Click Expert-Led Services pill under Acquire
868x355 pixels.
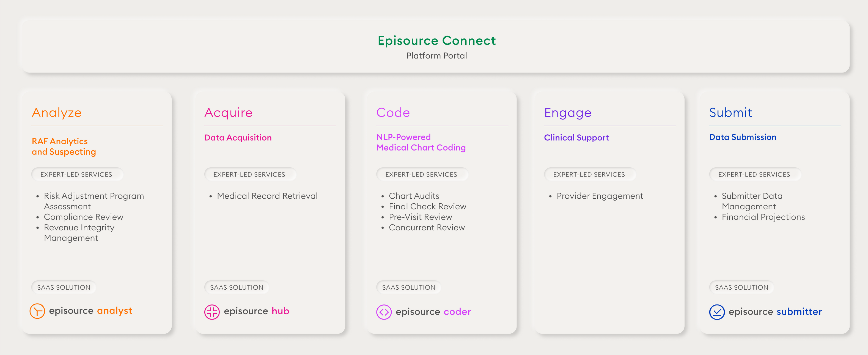pos(250,174)
